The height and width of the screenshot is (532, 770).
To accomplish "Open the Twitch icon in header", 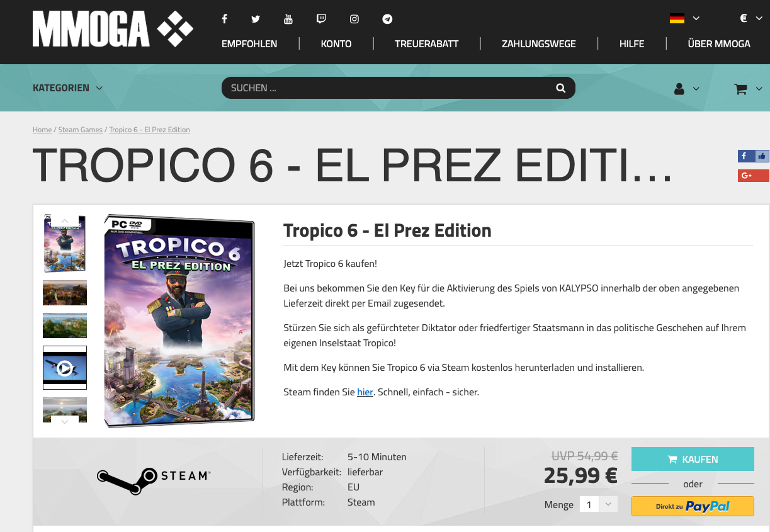I will pos(321,19).
